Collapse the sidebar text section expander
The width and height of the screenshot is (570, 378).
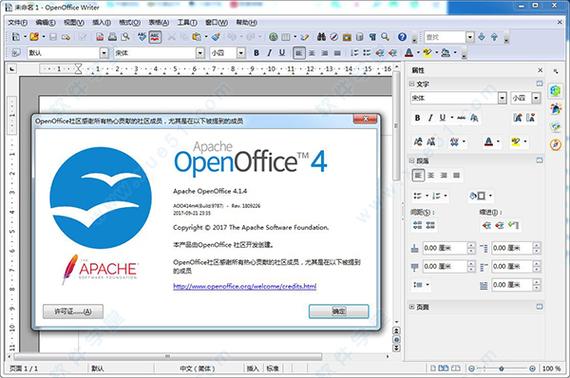412,84
